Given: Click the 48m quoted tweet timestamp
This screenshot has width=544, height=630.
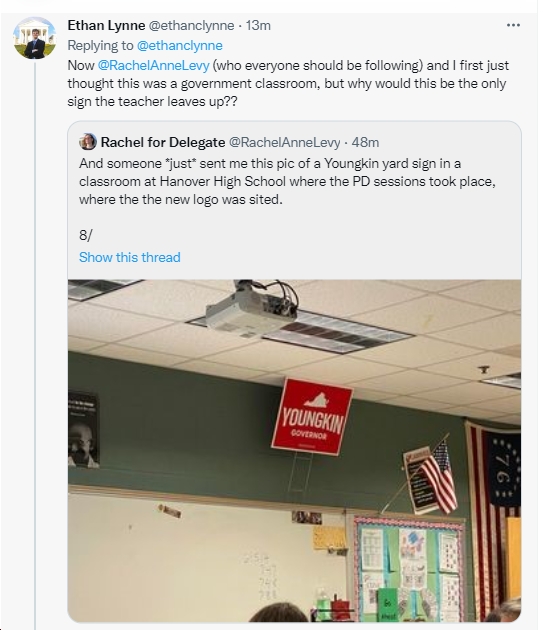Looking at the screenshot, I should tap(365, 142).
